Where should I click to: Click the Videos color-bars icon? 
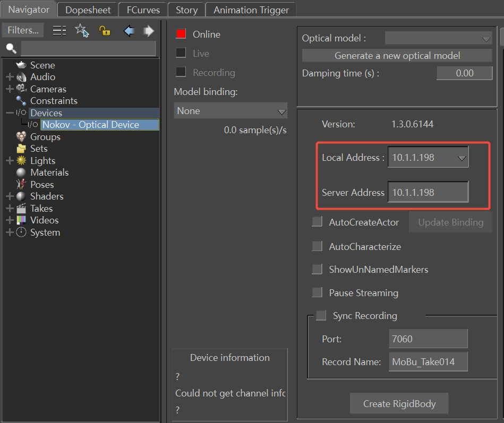(21, 220)
